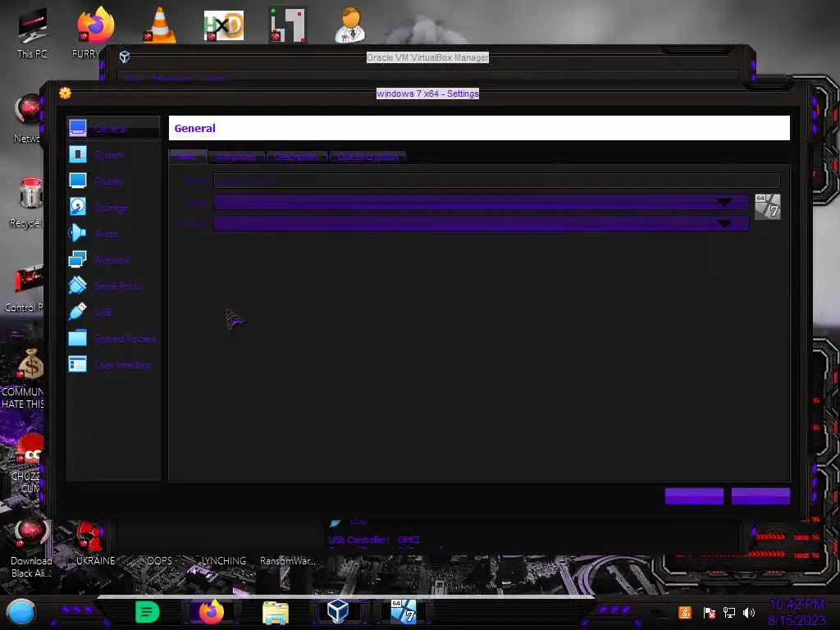Click the Name input field
840x630 pixels.
(x=496, y=180)
